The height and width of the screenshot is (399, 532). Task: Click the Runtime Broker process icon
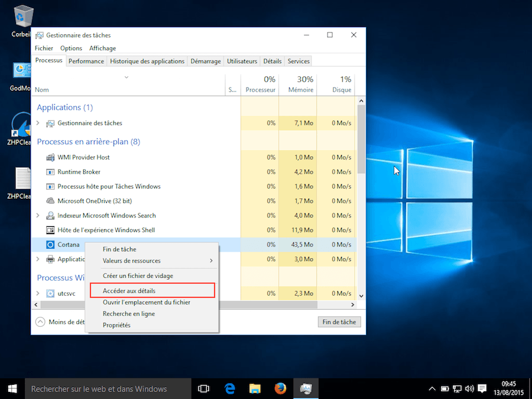click(x=50, y=172)
